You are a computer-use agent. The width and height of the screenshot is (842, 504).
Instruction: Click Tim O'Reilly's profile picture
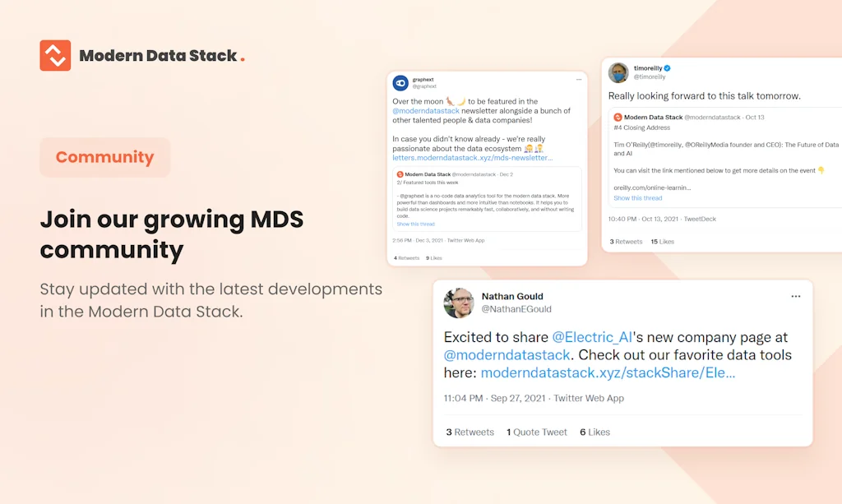tap(619, 72)
